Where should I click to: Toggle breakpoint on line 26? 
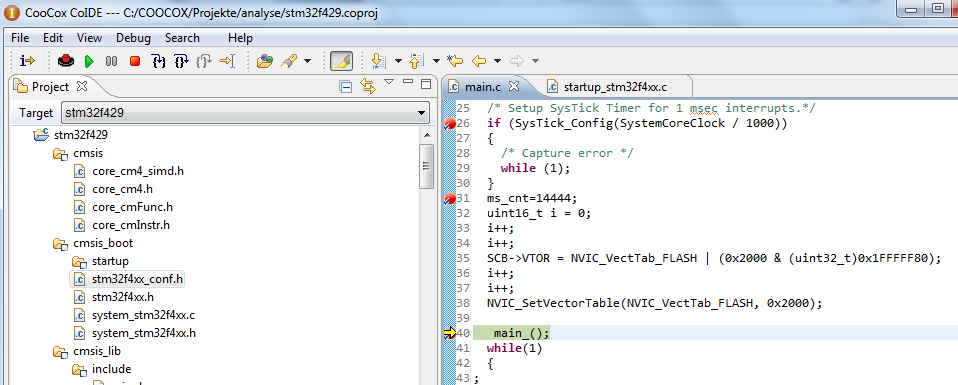point(450,124)
